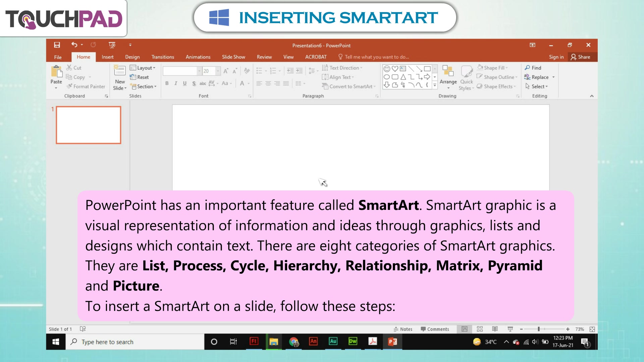Viewport: 644px width, 362px height.
Task: Open font size dropdown
Action: [218, 71]
